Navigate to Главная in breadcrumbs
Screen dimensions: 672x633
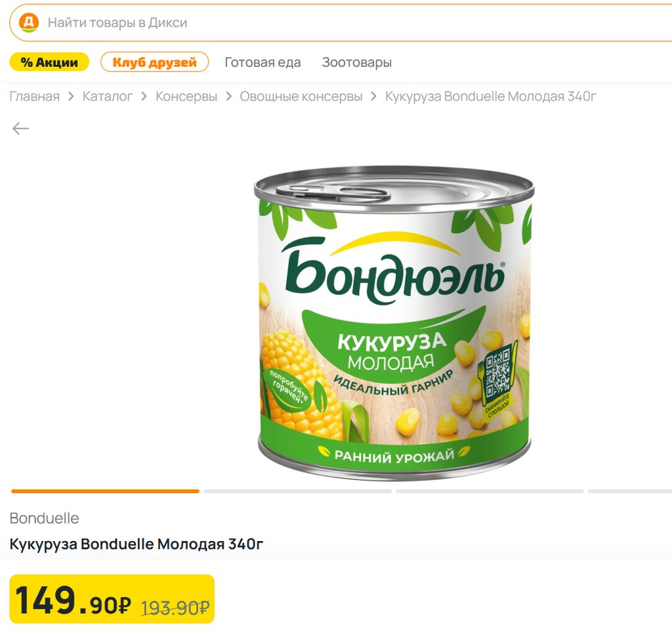click(34, 97)
